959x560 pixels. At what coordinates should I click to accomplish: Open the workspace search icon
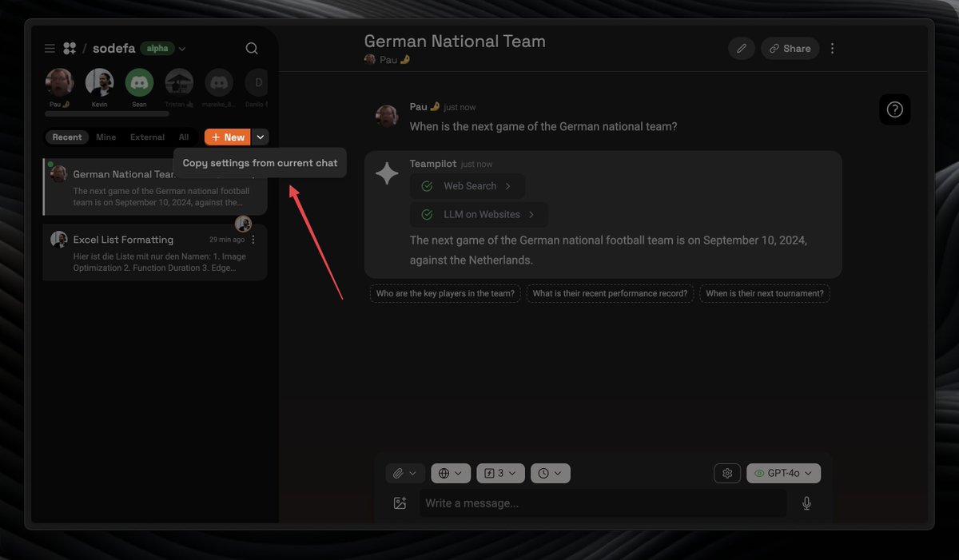point(252,48)
